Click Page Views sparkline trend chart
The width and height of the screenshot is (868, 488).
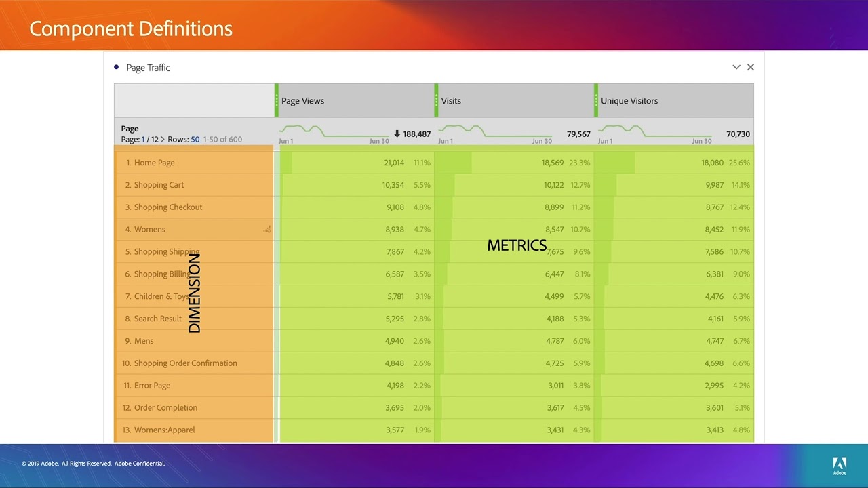[334, 130]
